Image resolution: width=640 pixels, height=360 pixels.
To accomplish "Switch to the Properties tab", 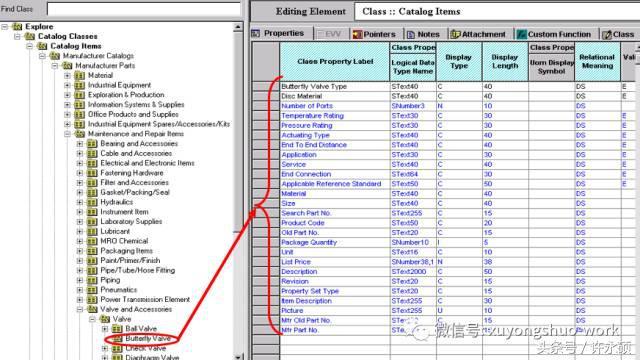I will tap(278, 33).
